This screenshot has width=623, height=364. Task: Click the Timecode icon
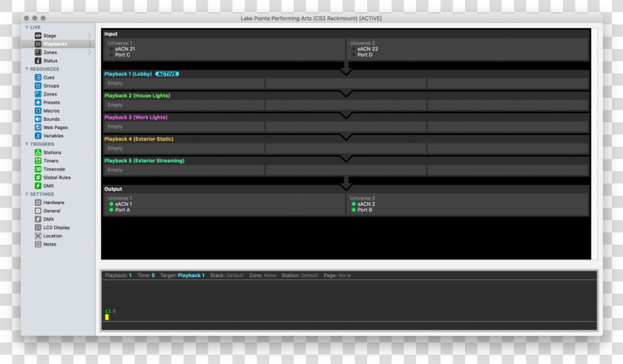(38, 169)
